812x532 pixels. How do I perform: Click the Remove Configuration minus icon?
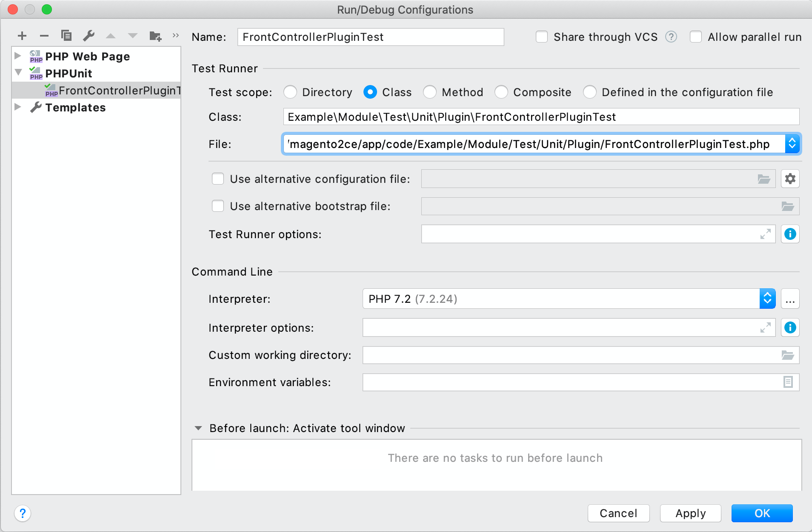click(x=44, y=36)
